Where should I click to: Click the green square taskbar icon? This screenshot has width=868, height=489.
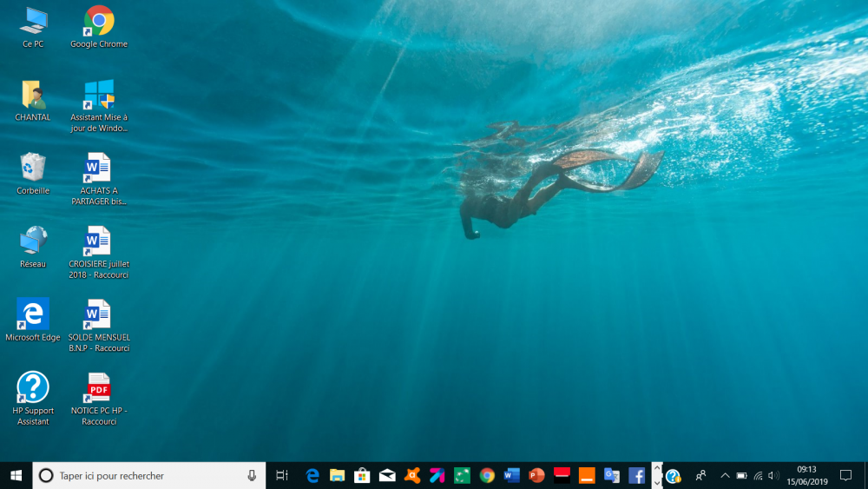pos(463,475)
